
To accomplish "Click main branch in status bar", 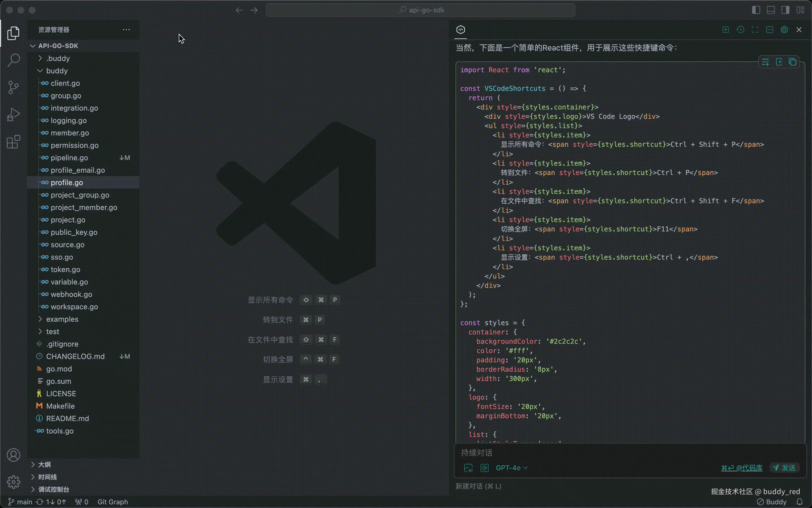I will point(20,502).
